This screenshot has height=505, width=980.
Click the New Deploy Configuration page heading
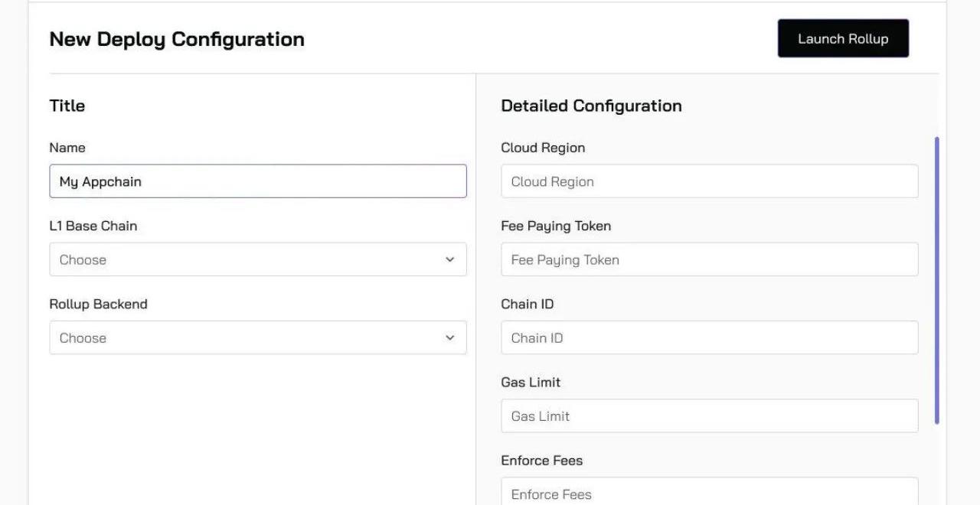(x=177, y=39)
